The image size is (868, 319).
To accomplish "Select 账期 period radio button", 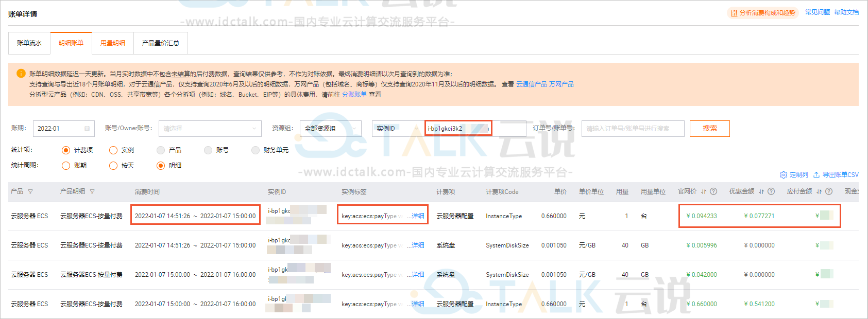I will point(66,166).
